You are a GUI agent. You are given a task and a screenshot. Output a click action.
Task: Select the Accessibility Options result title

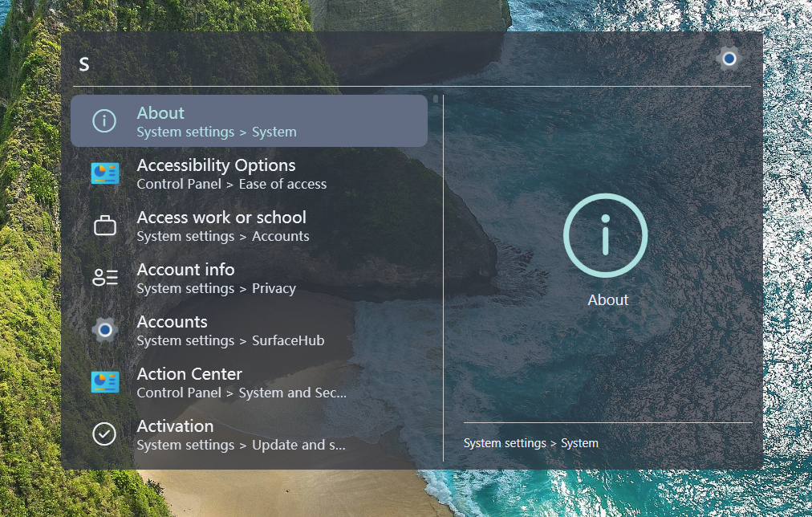tap(216, 165)
